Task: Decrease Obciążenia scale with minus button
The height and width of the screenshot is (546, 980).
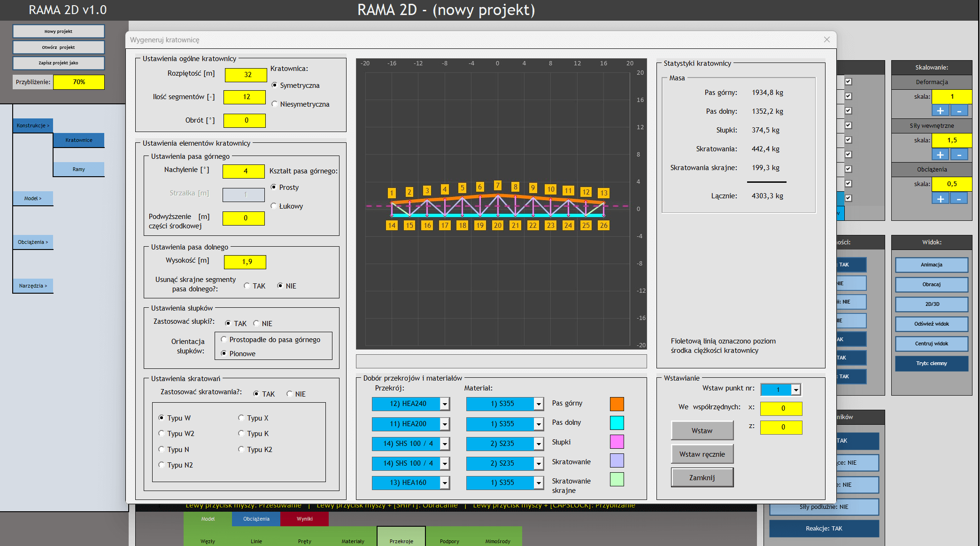Action: click(959, 199)
